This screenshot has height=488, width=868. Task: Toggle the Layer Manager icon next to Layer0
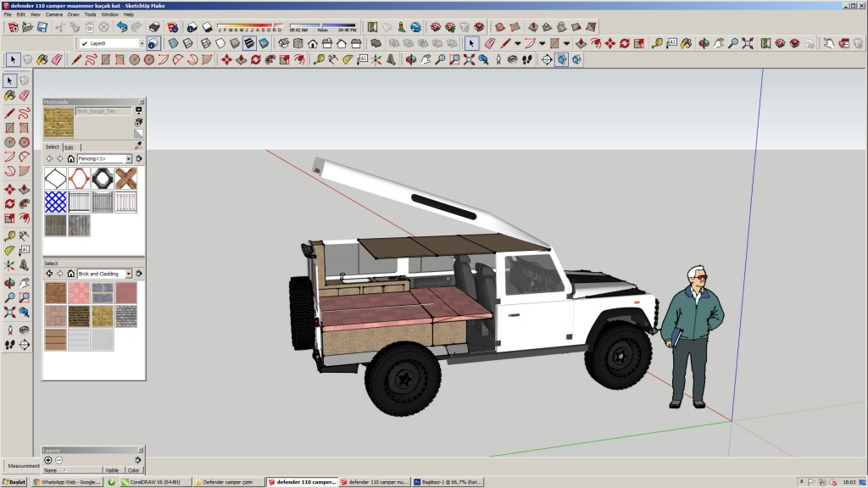[153, 43]
